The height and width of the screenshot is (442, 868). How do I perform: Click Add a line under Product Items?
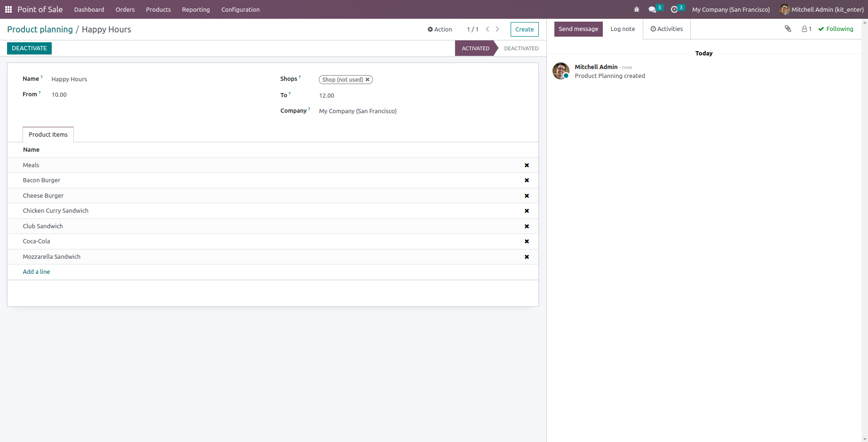point(36,271)
